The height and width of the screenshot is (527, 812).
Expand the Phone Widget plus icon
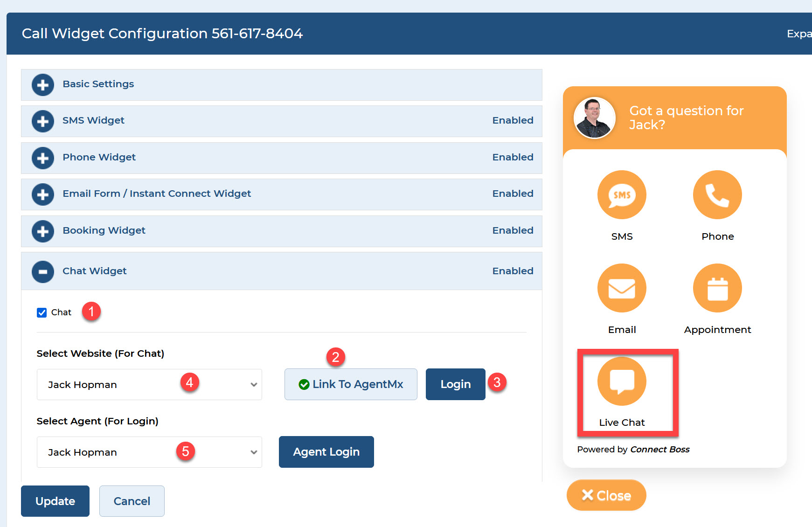[43, 158]
